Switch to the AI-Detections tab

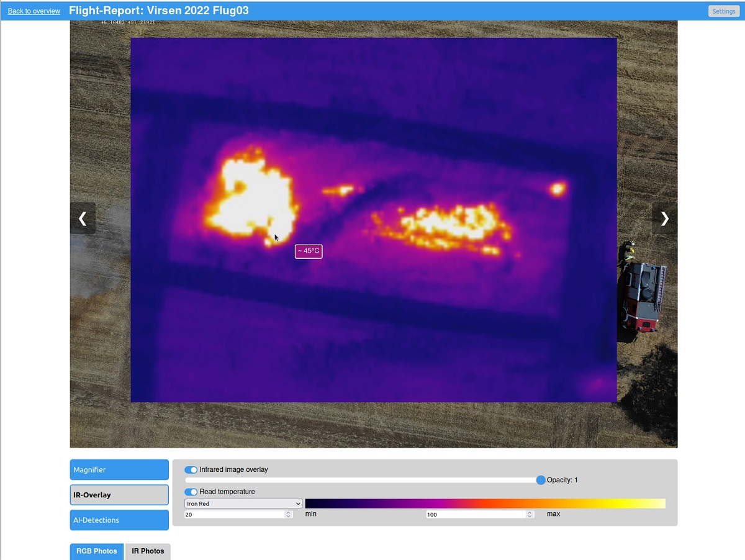point(119,520)
